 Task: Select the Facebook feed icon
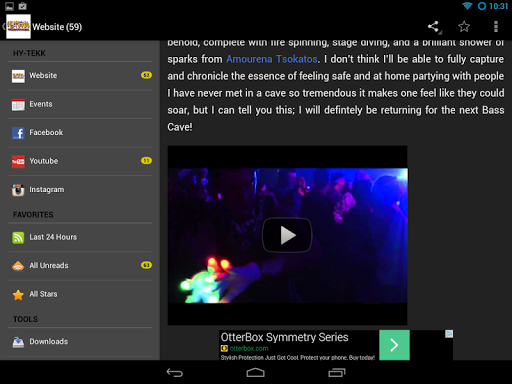(18, 133)
